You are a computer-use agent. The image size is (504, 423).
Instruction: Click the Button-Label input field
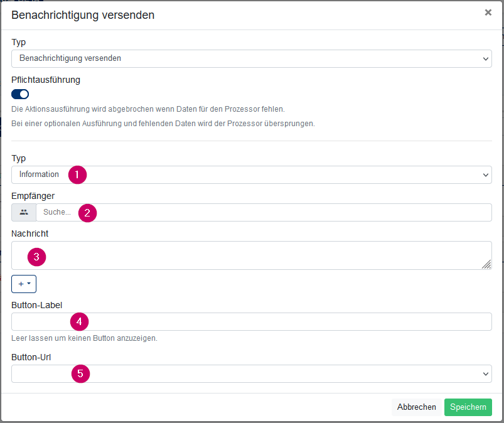click(251, 321)
